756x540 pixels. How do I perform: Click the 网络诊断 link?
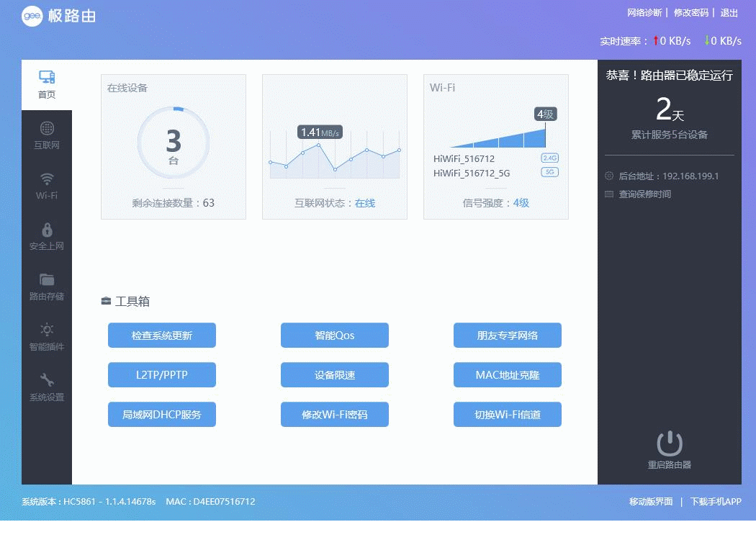click(x=644, y=13)
